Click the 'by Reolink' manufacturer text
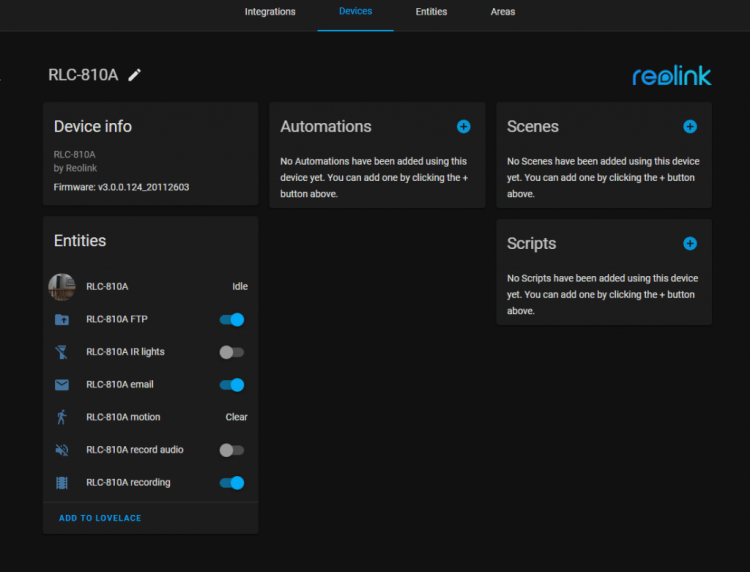This screenshot has width=750, height=572. (x=75, y=168)
